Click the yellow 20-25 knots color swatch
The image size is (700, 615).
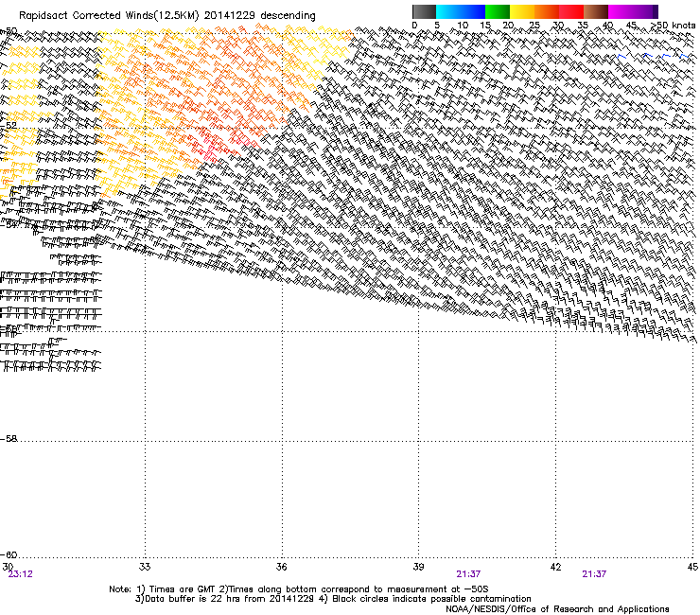coord(522,11)
